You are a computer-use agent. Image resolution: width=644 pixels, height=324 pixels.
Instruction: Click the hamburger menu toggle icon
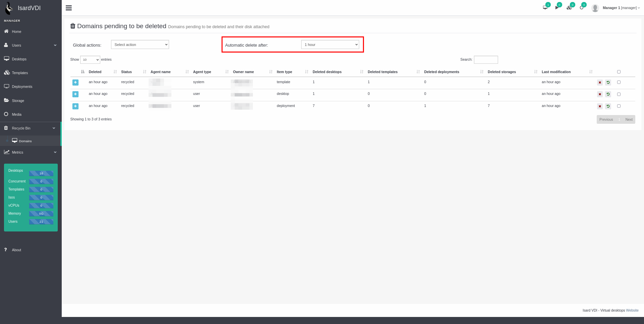click(x=69, y=8)
